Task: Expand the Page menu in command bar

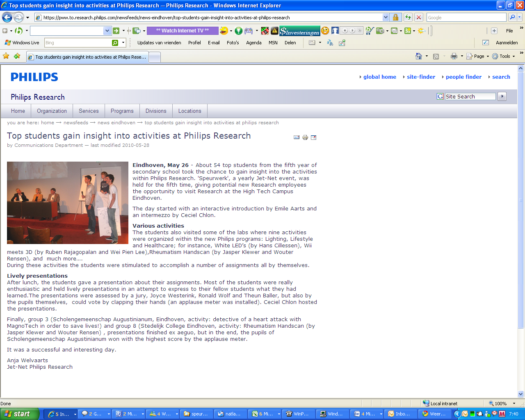Action: 478,56
